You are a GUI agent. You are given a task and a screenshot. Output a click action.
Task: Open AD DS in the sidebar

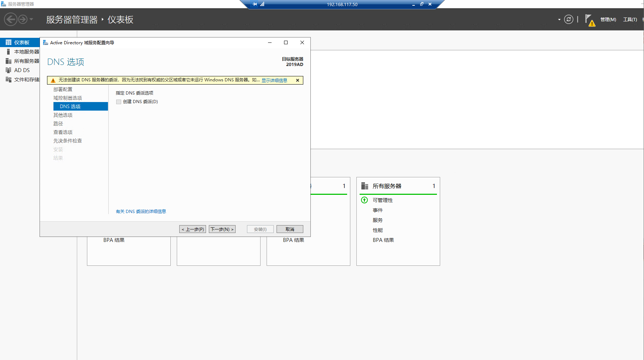[22, 70]
